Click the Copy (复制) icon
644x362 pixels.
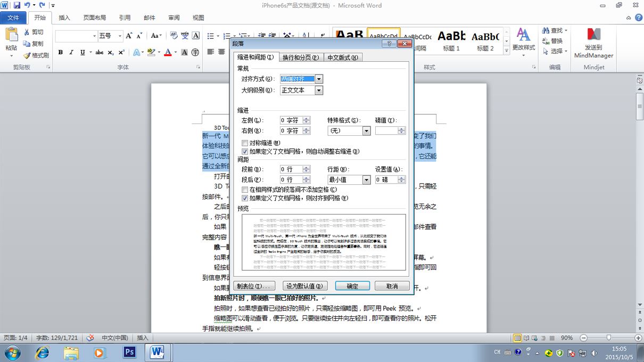pos(27,44)
